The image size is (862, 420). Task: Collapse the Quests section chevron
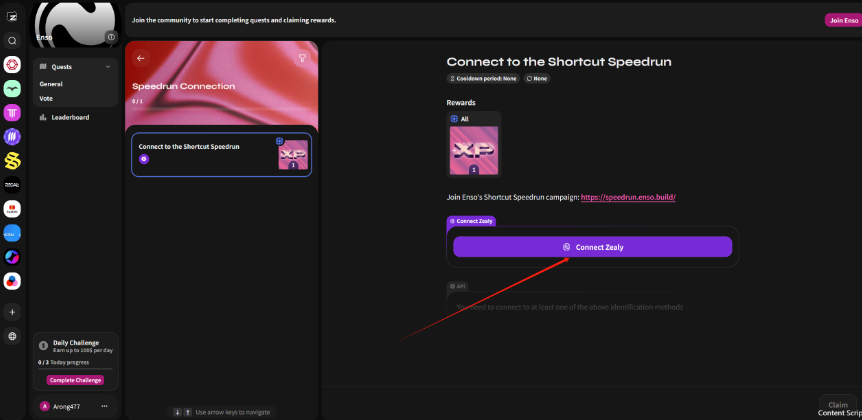[108, 67]
